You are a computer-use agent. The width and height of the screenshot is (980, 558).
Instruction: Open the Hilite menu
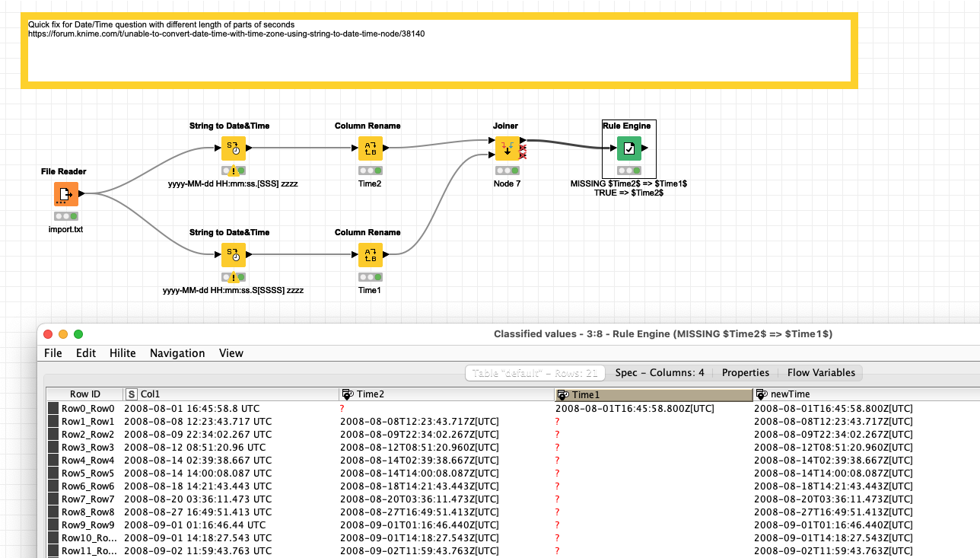pos(123,353)
